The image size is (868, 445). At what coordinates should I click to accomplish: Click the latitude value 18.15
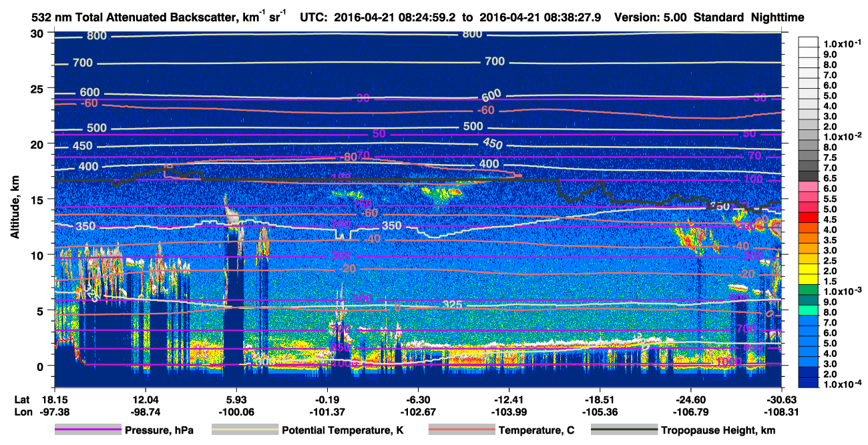(55, 399)
